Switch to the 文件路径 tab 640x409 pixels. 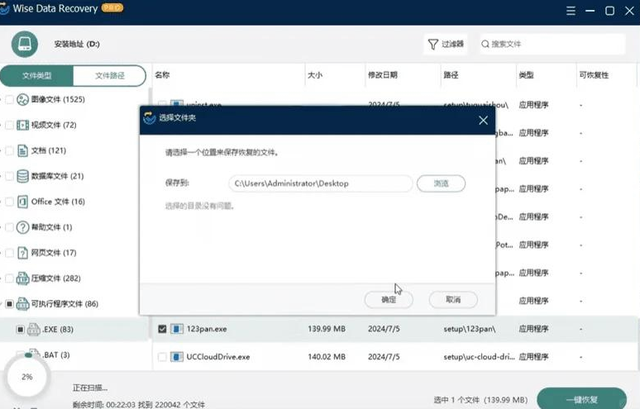point(109,76)
